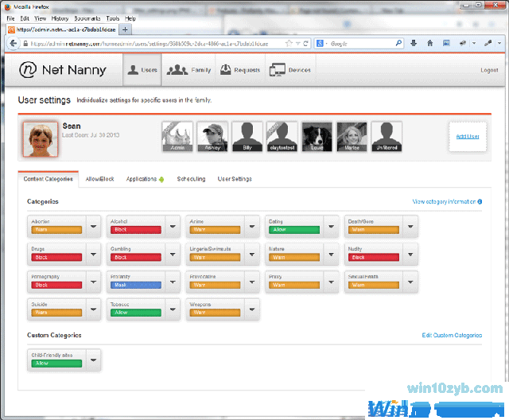Select the Ashley user avatar

[212, 137]
